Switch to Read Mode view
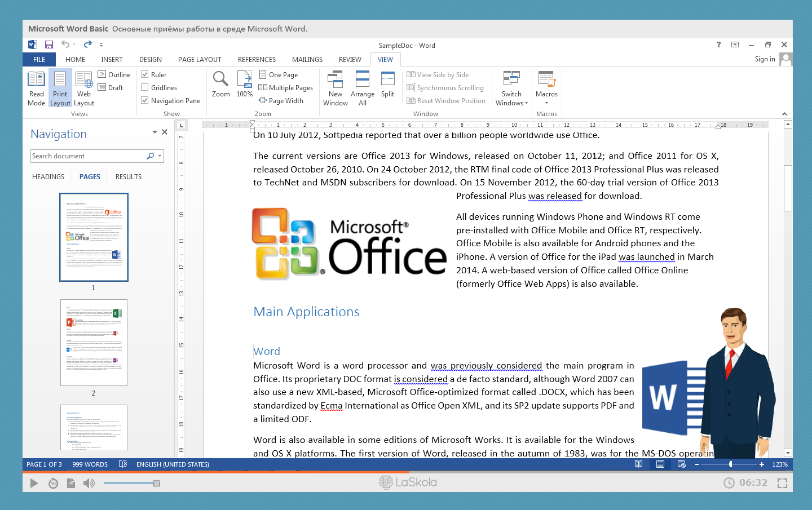The height and width of the screenshot is (510, 812). click(36, 88)
